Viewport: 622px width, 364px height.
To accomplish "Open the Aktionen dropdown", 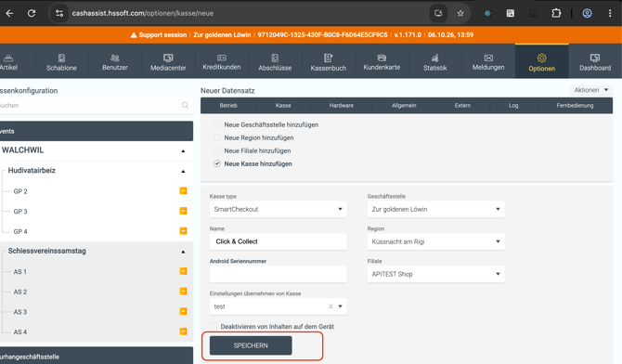I will pyautogui.click(x=591, y=90).
